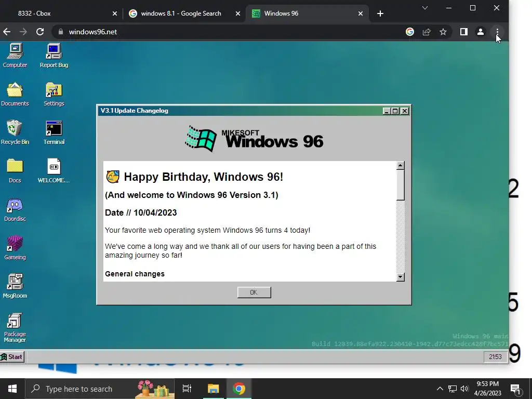The height and width of the screenshot is (399, 532).
Task: Click the Windows 96 Start button
Action: pyautogui.click(x=12, y=356)
